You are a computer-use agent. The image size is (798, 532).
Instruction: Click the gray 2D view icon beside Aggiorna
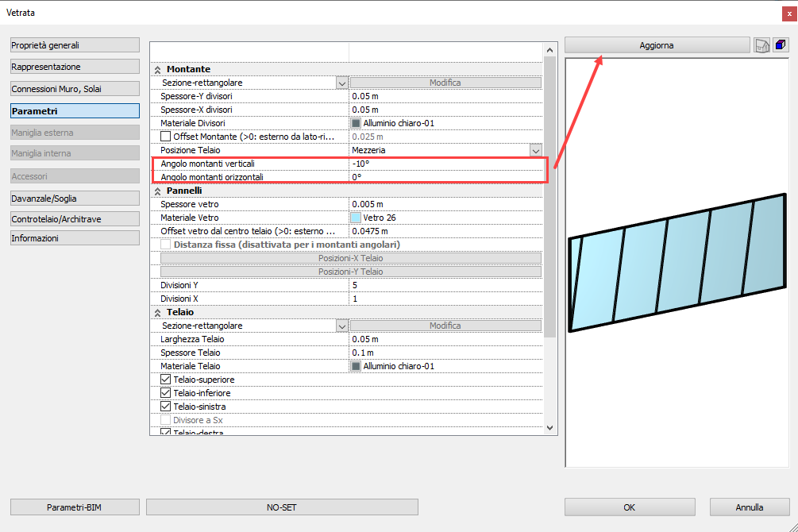(761, 45)
